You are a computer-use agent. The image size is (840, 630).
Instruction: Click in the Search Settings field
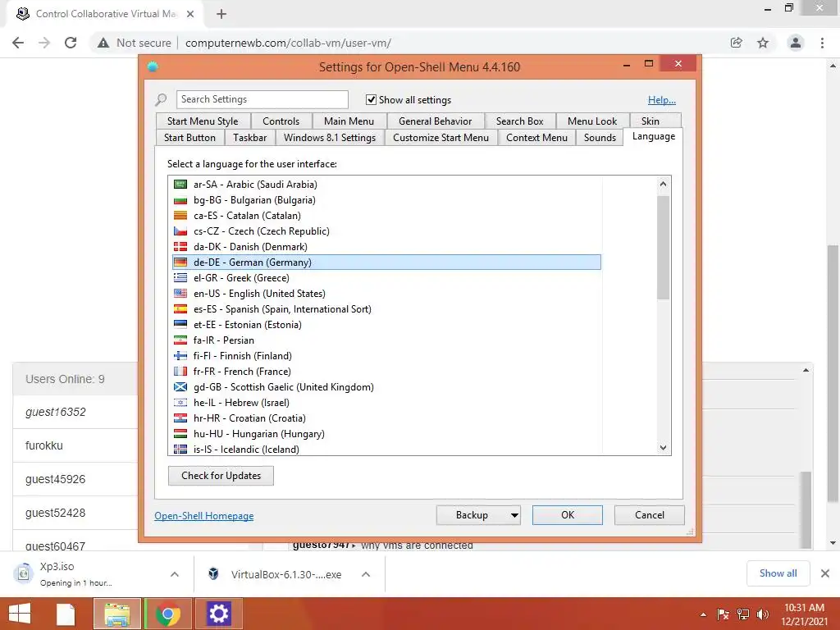pyautogui.click(x=262, y=99)
